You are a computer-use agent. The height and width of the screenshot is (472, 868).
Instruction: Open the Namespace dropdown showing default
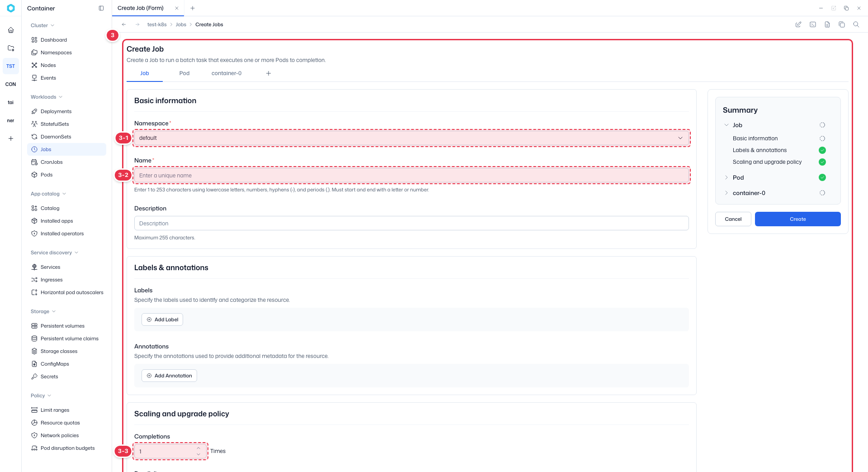[411, 138]
